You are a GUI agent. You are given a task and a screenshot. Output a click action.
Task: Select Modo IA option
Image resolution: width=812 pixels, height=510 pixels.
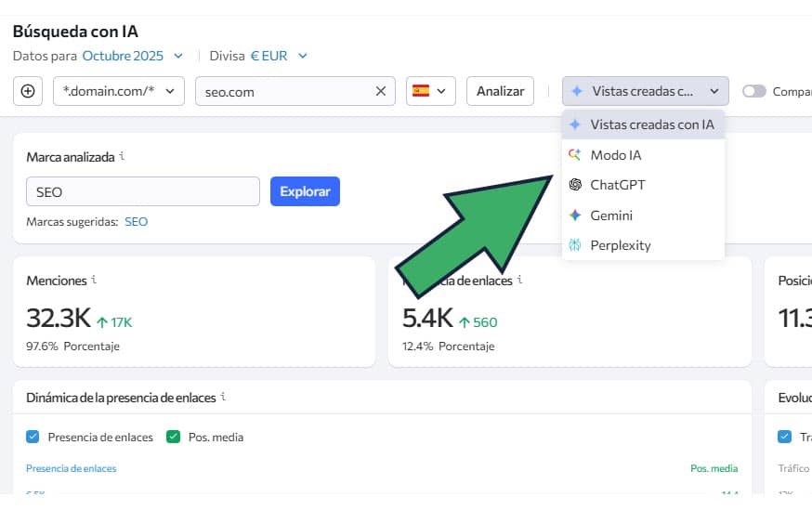click(643, 155)
